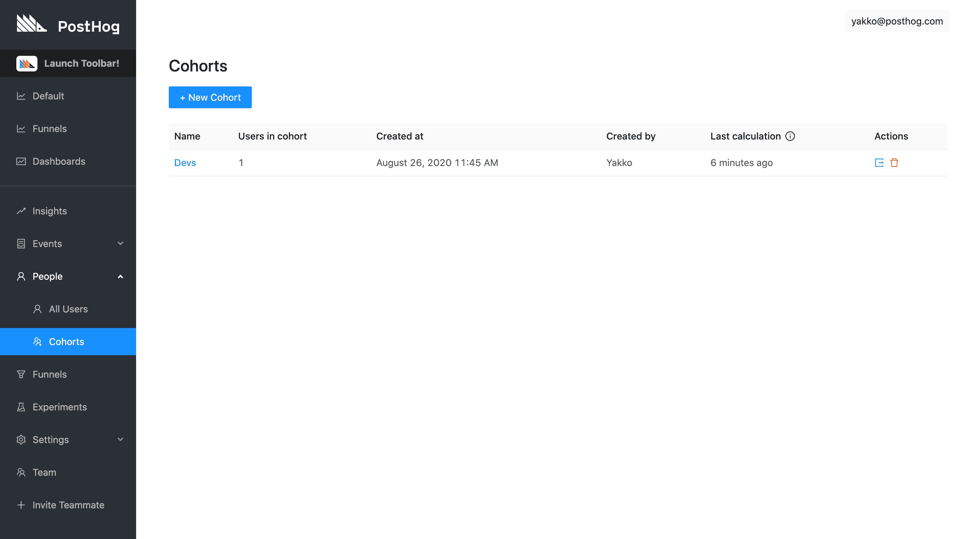This screenshot has width=980, height=539.
Task: Click the Team members icon
Action: point(21,472)
